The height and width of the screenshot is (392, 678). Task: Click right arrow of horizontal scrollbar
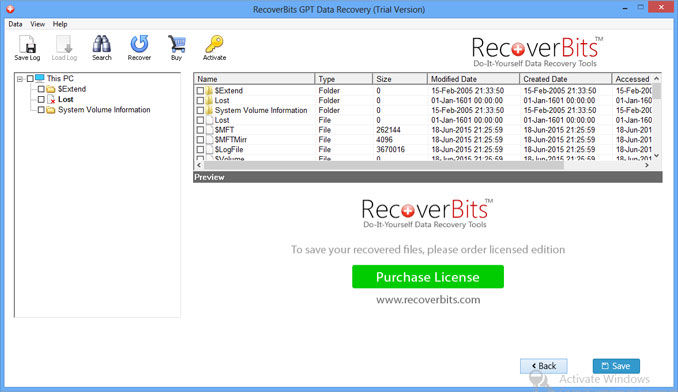647,165
